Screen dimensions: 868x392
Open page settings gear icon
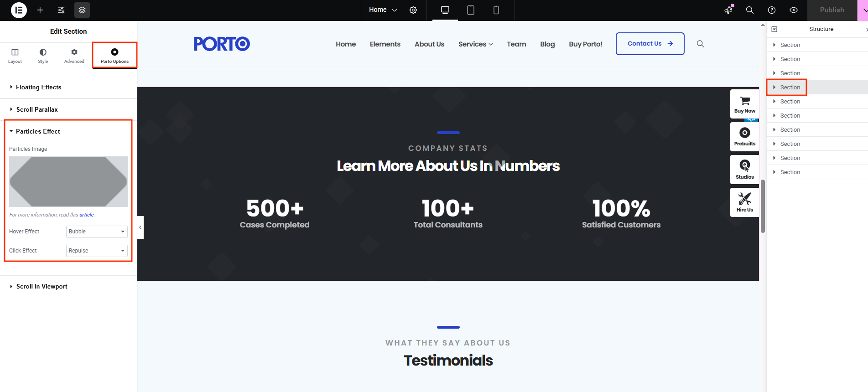tap(413, 10)
